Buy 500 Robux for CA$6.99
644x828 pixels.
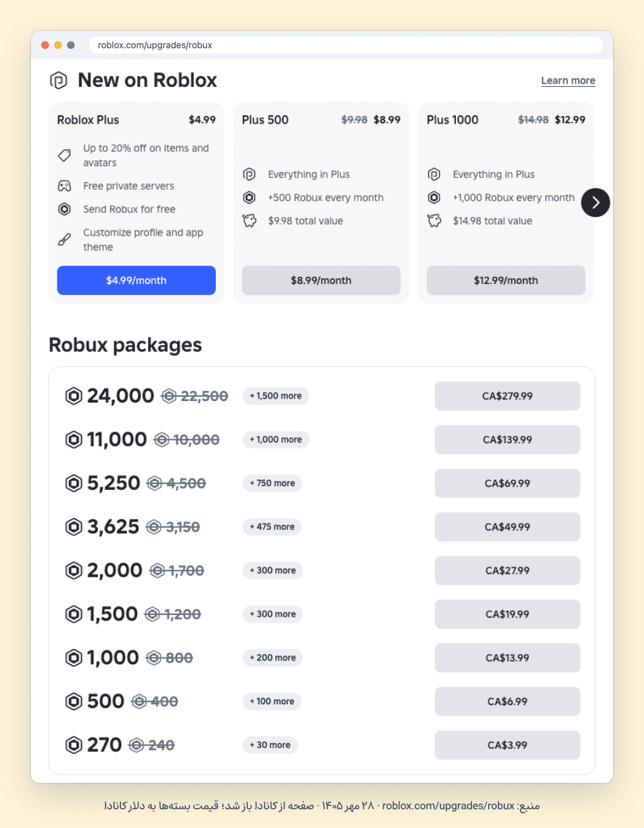pyautogui.click(x=507, y=701)
